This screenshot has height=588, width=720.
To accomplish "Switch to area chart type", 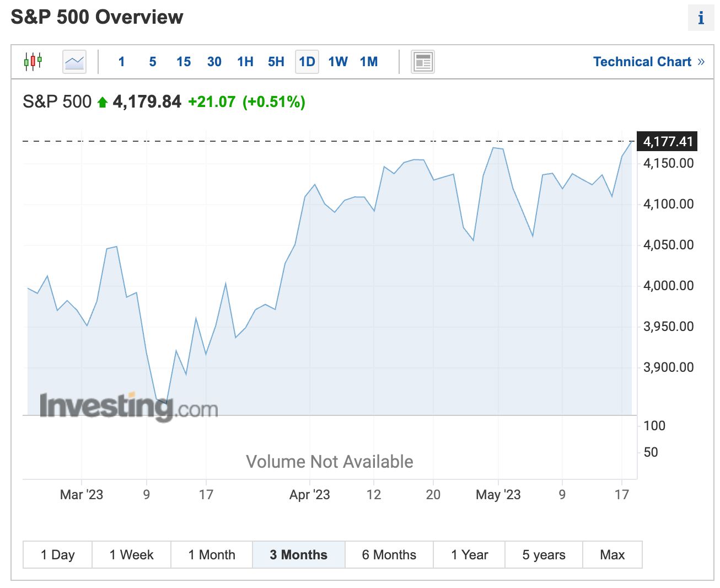I will coord(74,61).
